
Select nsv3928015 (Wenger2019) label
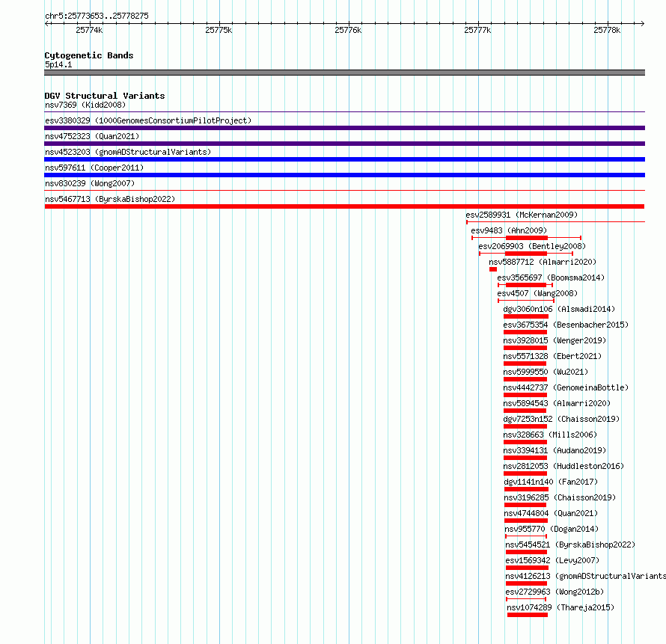[x=555, y=340]
